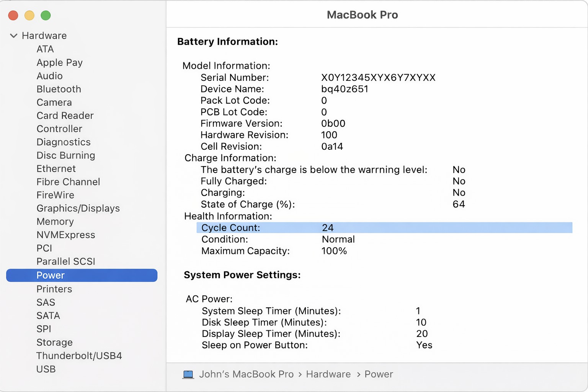588x392 pixels.
Task: Click John's MacBook Pro in the path bar
Action: [246, 374]
